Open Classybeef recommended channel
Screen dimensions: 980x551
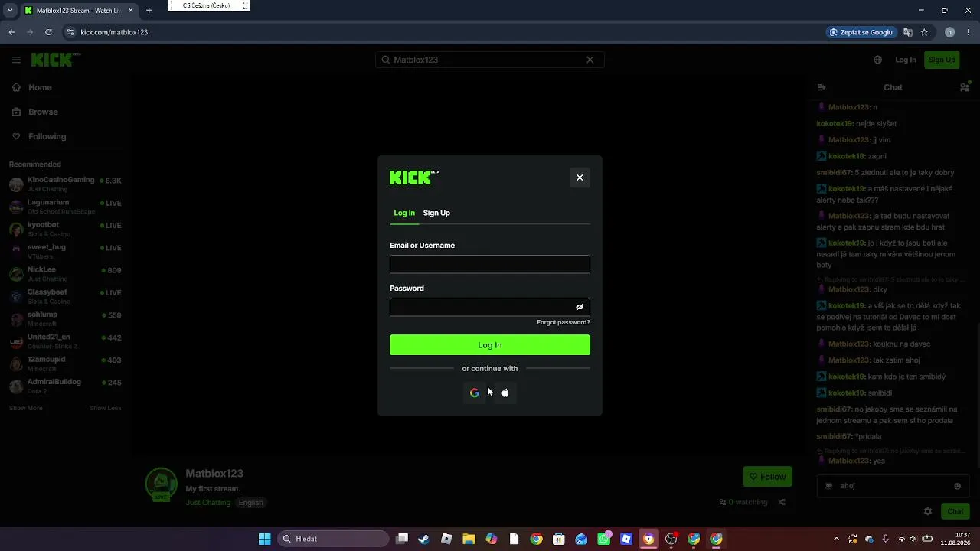[x=65, y=296]
